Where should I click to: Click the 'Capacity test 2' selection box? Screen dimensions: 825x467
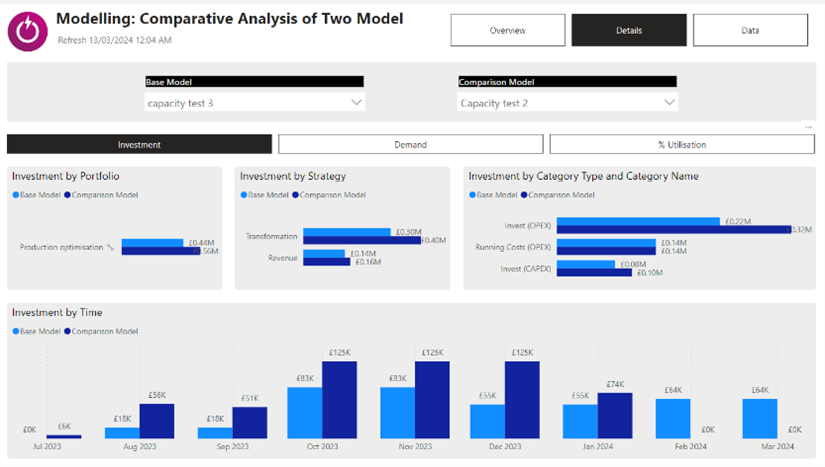pyautogui.click(x=568, y=103)
